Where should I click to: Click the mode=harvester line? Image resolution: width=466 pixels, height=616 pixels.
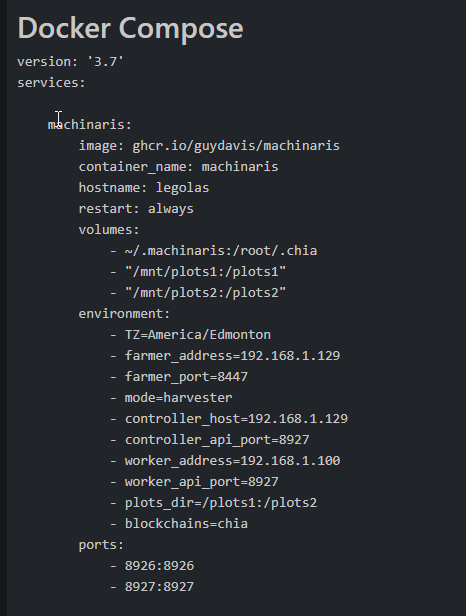(171, 398)
